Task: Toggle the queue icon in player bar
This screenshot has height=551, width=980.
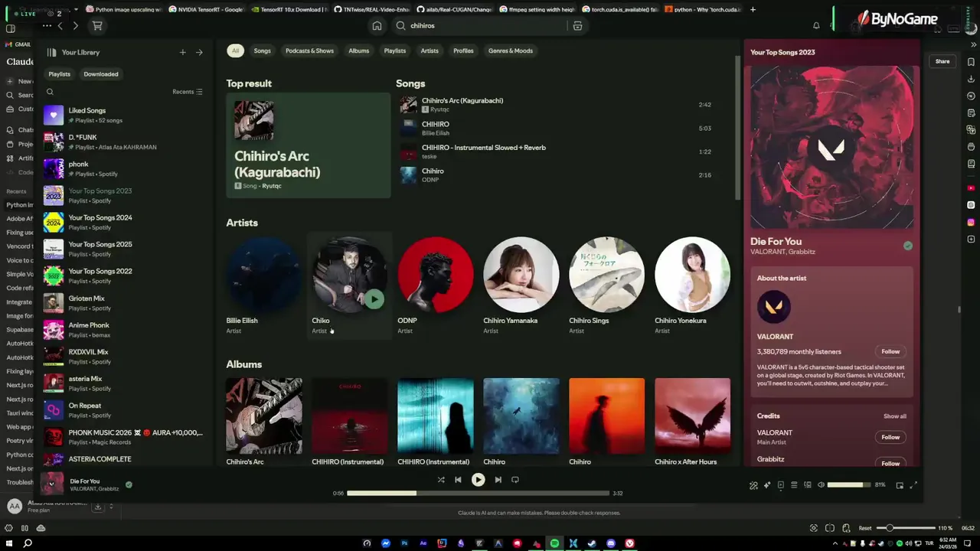Action: point(794,485)
